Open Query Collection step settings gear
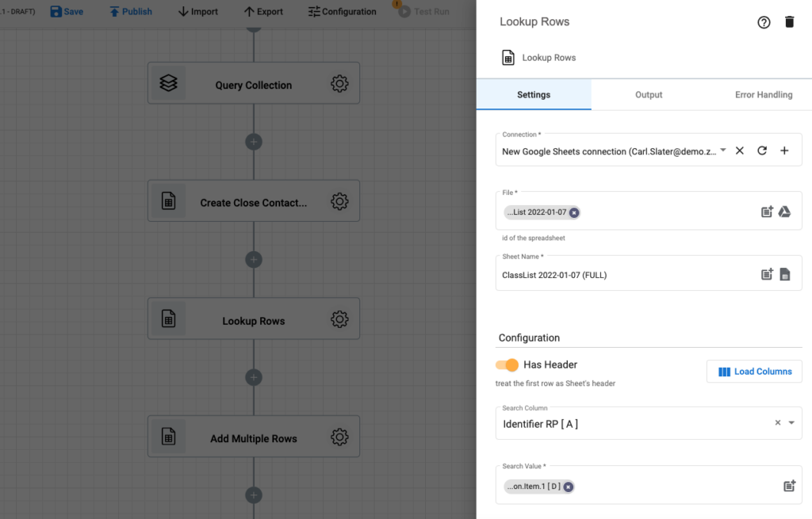Viewport: 812px width, 519px height. coord(339,83)
